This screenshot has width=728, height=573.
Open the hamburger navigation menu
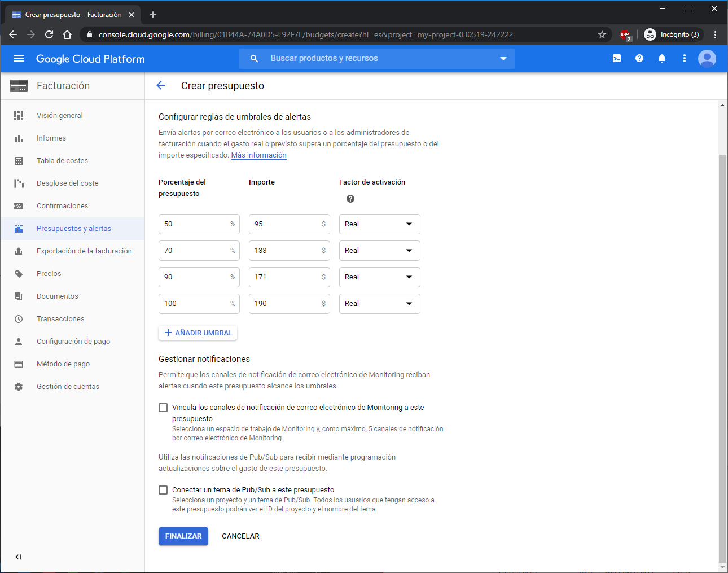point(19,58)
